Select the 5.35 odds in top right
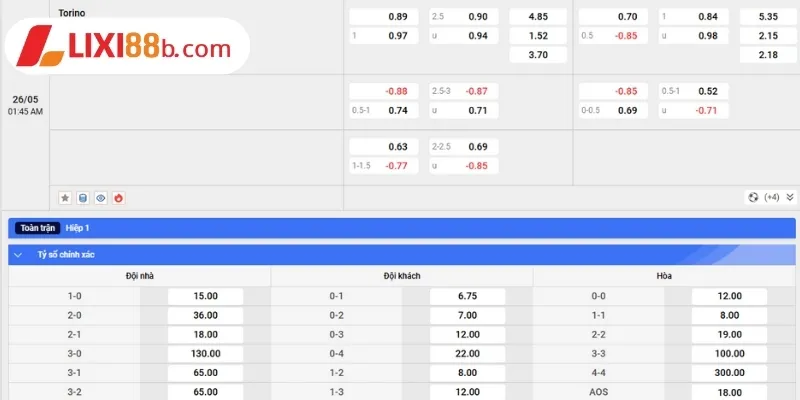This screenshot has height=400, width=800. pos(768,17)
